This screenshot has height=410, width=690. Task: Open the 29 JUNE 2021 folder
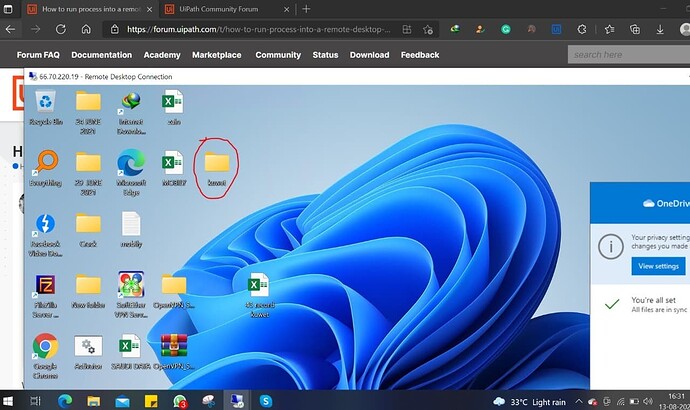88,172
